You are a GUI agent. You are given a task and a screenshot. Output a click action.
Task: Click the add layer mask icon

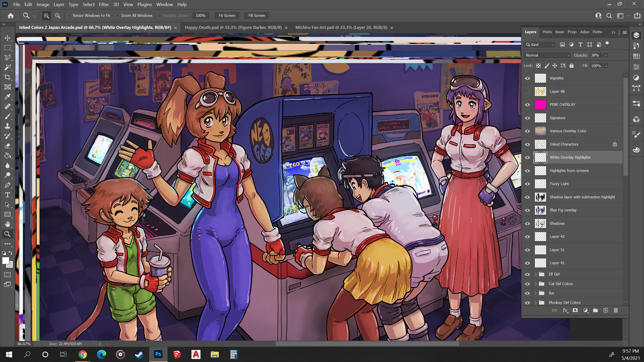tap(575, 310)
